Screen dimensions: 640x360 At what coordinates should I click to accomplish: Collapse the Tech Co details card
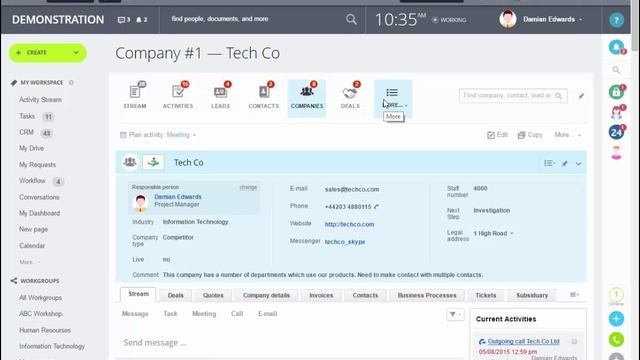[578, 163]
